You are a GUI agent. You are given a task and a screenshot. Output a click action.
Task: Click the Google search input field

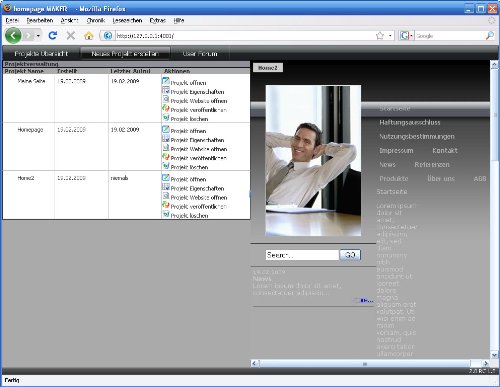(x=449, y=36)
